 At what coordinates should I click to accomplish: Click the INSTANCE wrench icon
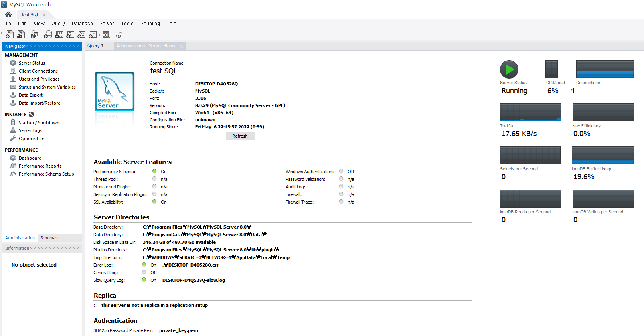pyautogui.click(x=31, y=114)
